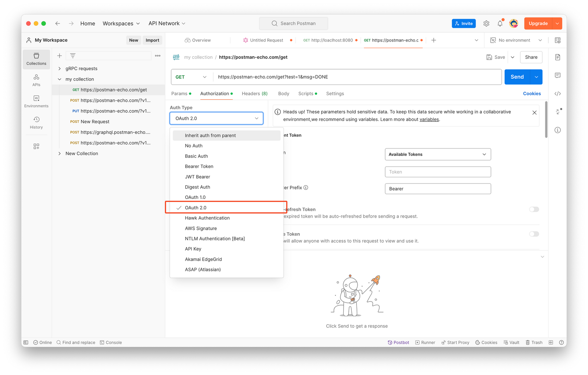Image resolution: width=588 pixels, height=375 pixels.
Task: Click the notifications bell icon
Action: [500, 24]
